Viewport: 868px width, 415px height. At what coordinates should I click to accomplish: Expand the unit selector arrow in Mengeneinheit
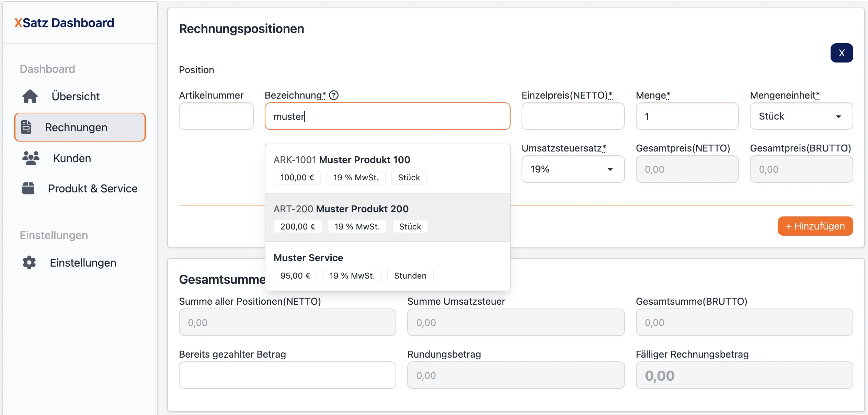838,116
